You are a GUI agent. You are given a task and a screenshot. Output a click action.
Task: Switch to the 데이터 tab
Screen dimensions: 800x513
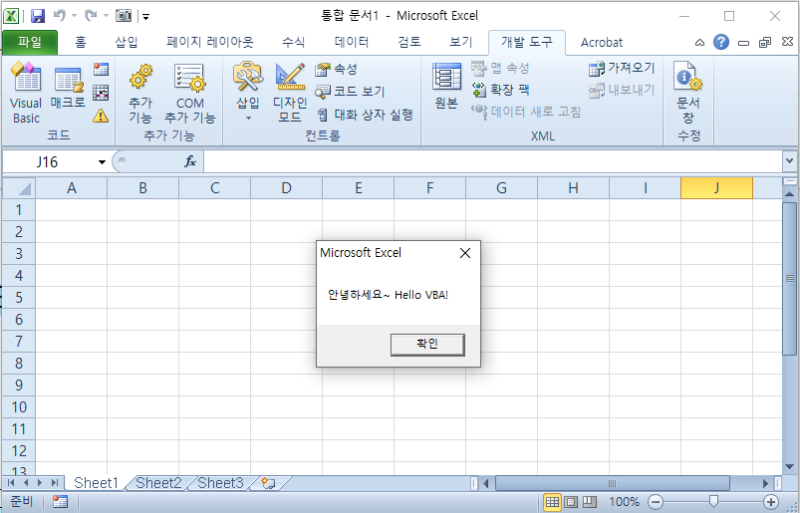(x=352, y=42)
